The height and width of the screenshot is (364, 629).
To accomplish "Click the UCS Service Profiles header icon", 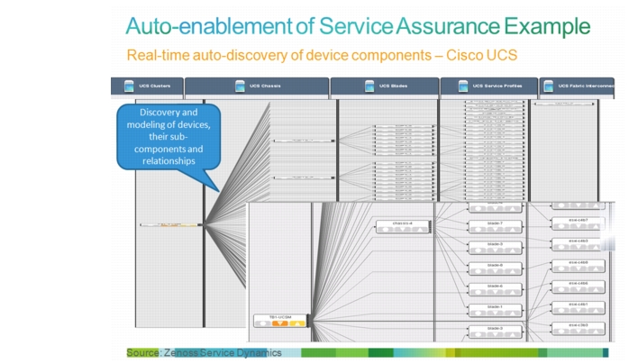I will click(463, 86).
